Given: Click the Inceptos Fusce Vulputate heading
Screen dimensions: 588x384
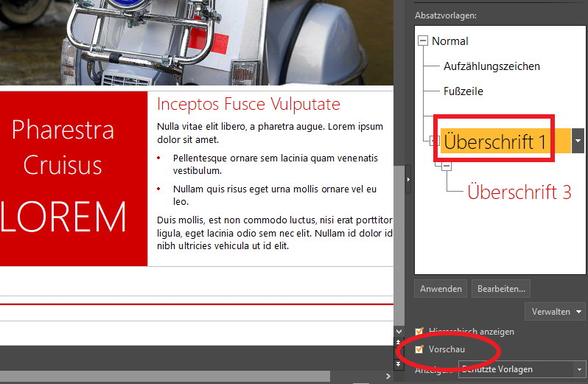Looking at the screenshot, I should point(248,104).
